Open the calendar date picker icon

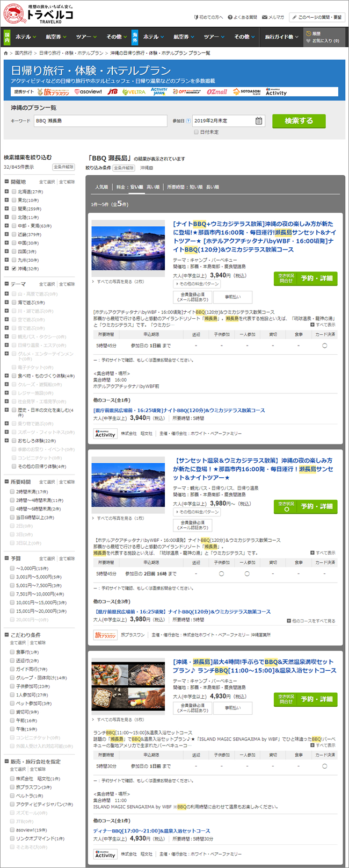pos(259,121)
